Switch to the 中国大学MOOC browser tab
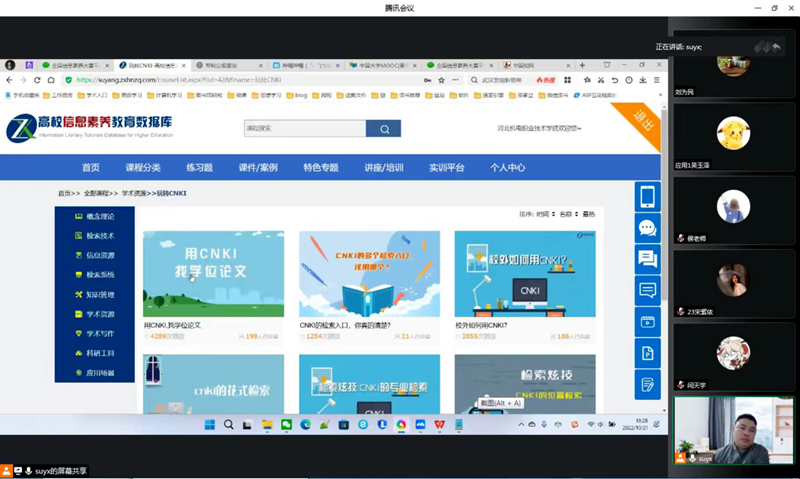 (x=383, y=65)
